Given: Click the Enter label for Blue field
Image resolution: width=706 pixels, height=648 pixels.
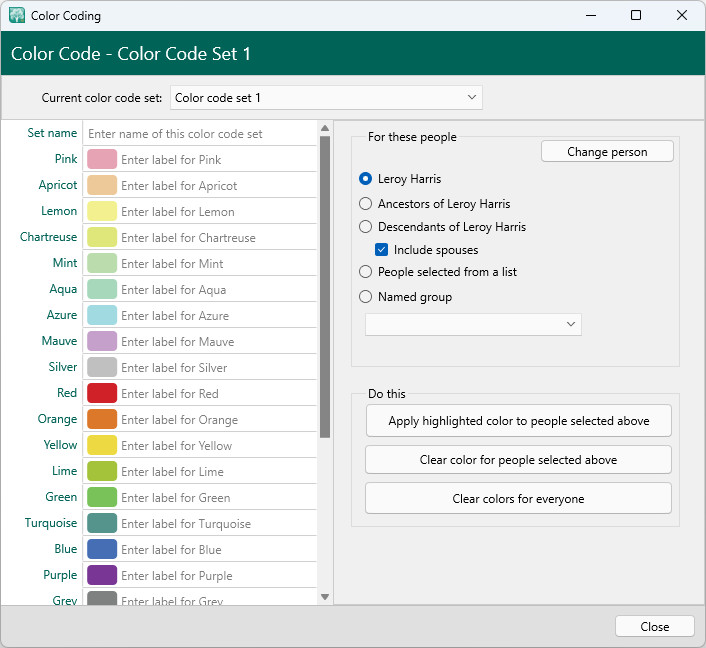Looking at the screenshot, I should [x=218, y=549].
